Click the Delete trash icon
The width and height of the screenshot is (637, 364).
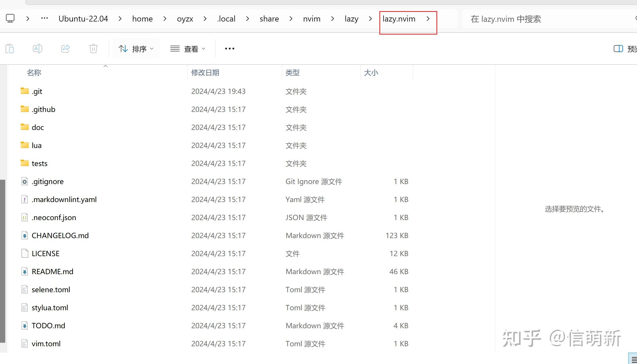(93, 49)
